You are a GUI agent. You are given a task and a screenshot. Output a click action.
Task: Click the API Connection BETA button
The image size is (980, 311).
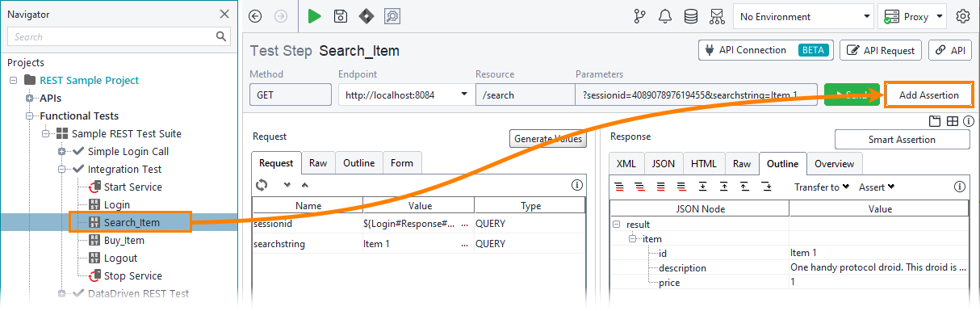click(x=765, y=50)
